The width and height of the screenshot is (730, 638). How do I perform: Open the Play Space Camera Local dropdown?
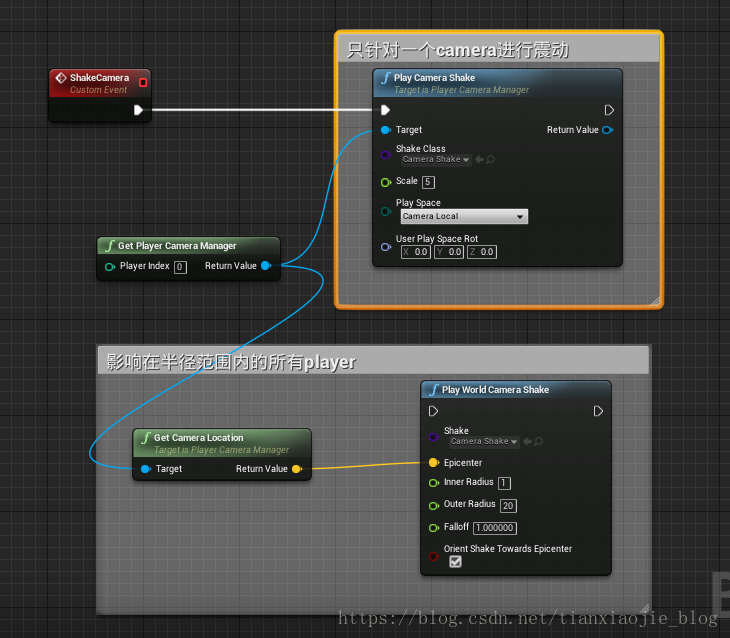point(464,216)
